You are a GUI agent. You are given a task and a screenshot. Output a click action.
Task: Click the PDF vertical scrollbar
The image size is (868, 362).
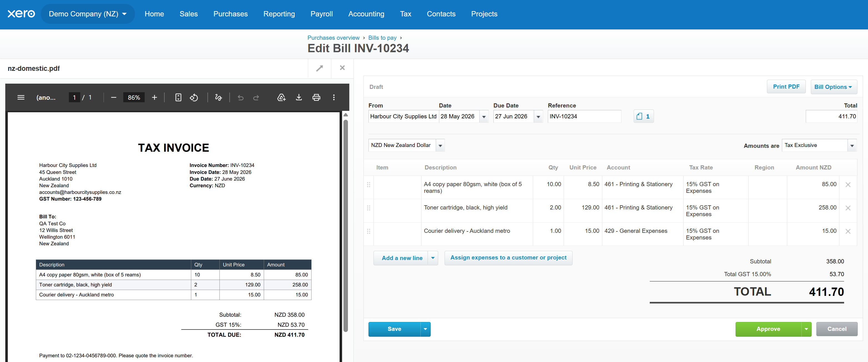pyautogui.click(x=345, y=226)
